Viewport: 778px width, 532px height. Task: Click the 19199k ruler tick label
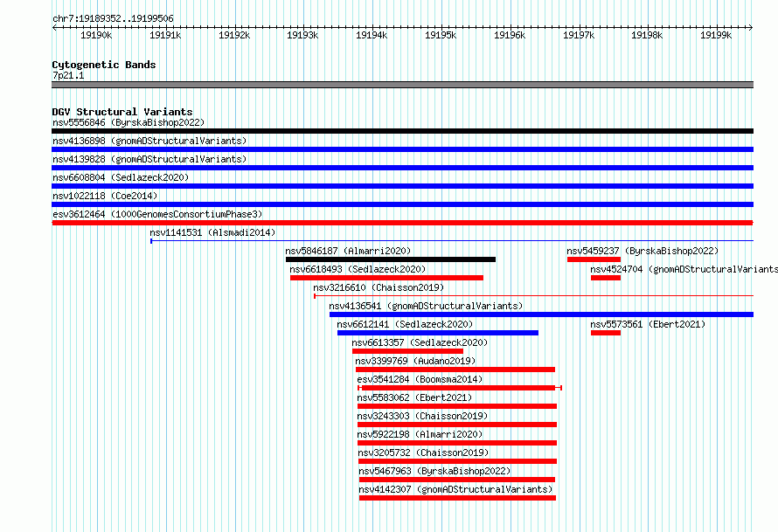[x=716, y=35]
